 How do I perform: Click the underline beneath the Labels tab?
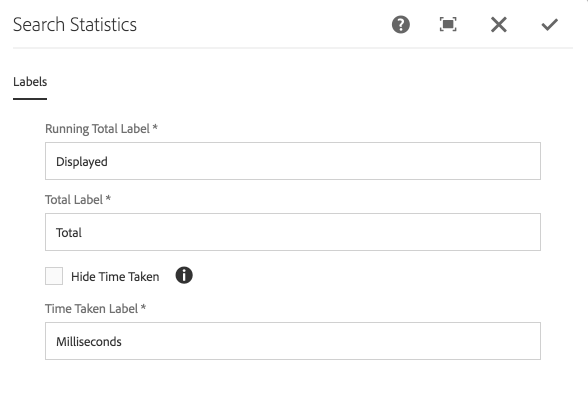point(30,99)
